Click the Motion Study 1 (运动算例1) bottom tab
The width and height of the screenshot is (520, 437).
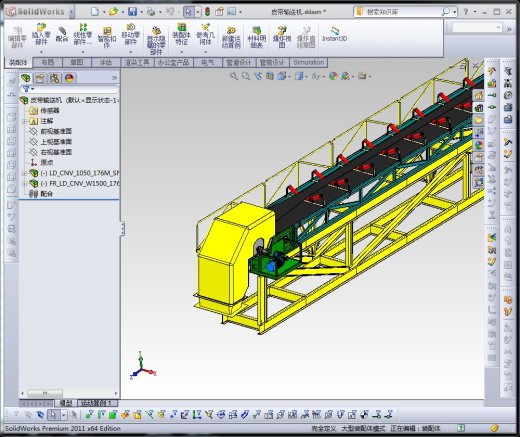point(98,403)
